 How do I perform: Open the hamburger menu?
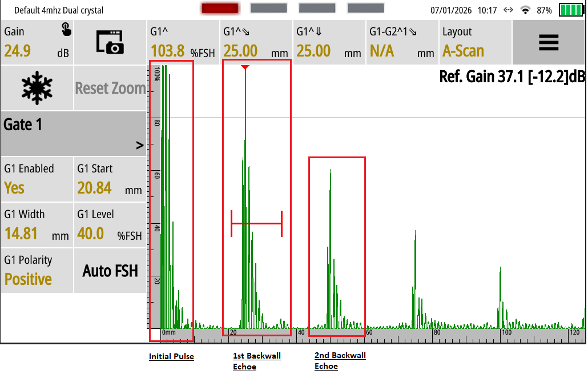point(548,43)
